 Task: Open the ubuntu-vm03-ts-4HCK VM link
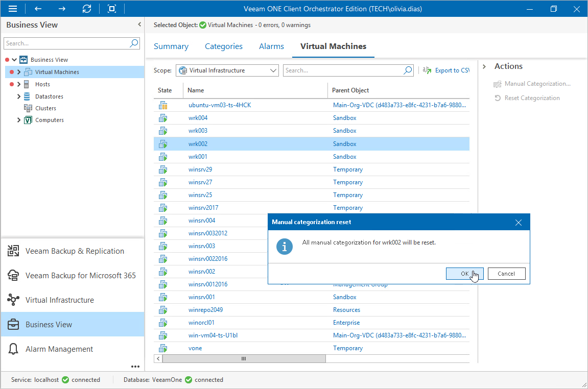220,105
